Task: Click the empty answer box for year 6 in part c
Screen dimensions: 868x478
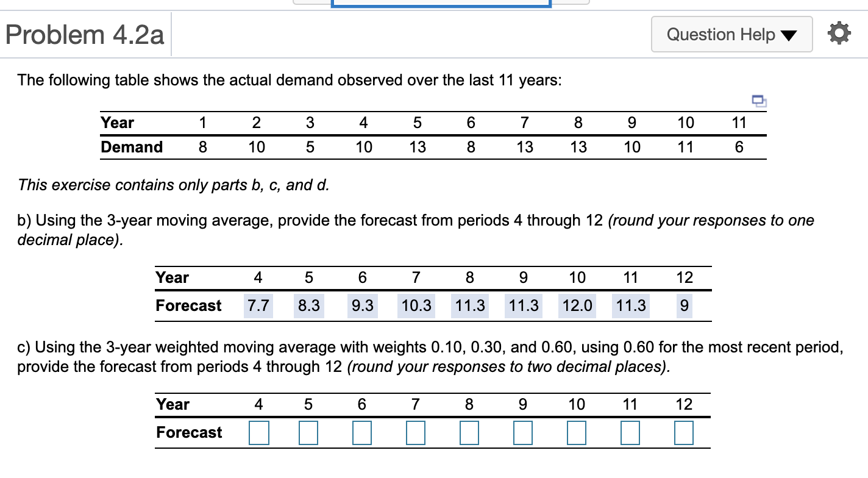Action: pos(362,433)
